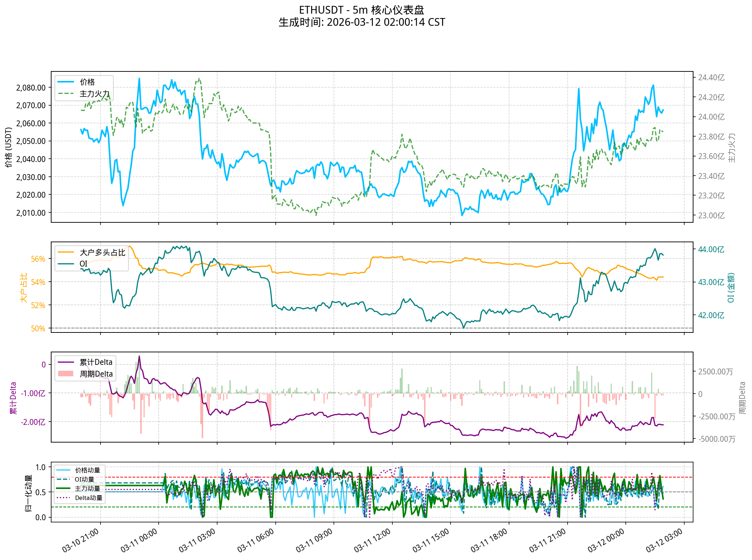This screenshot has height=560, width=752.
Task: Click the ETHUSDT chart title
Action: pyautogui.click(x=361, y=10)
